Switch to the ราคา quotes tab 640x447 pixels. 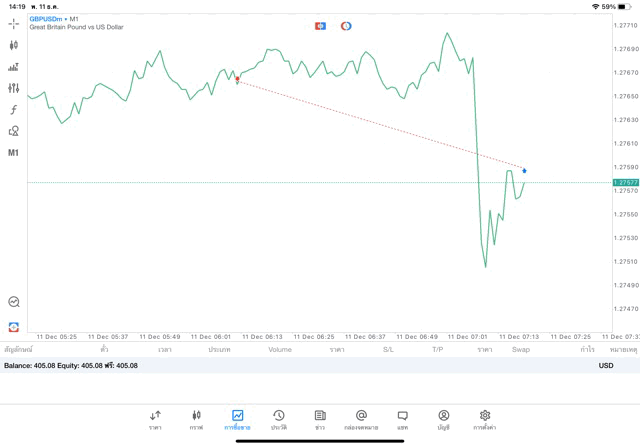[155, 419]
